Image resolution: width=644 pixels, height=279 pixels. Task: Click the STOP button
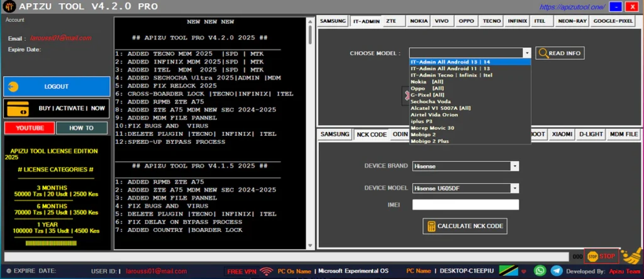coord(601,256)
